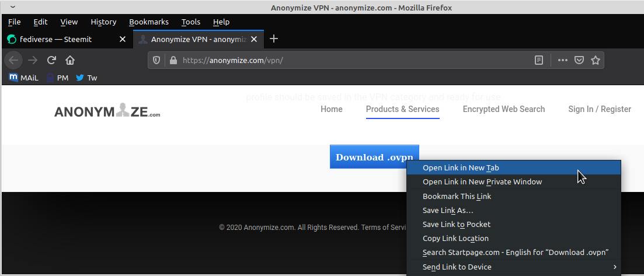Image resolution: width=644 pixels, height=276 pixels.
Task: Choose Send Link to Device entry
Action: click(x=513, y=267)
